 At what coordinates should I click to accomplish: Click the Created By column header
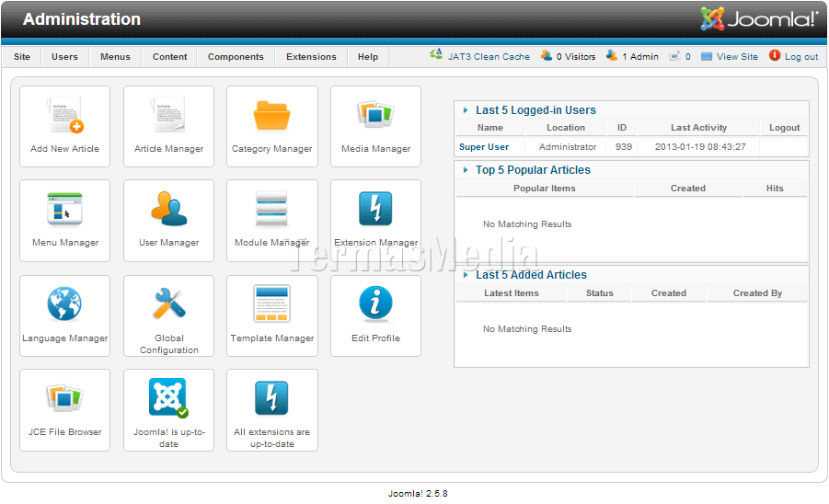point(757,293)
